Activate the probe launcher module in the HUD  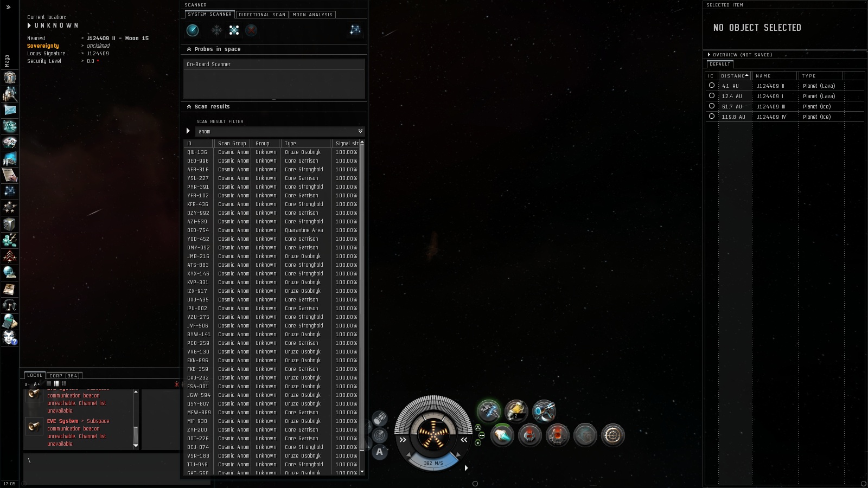(x=489, y=411)
